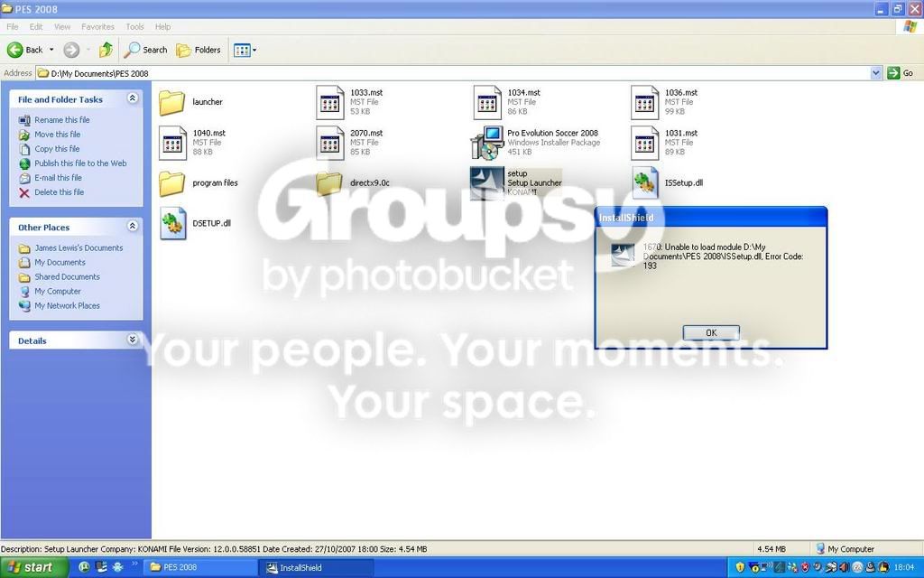Open the Search pane
Screen dimensions: 924x578
click(x=145, y=51)
